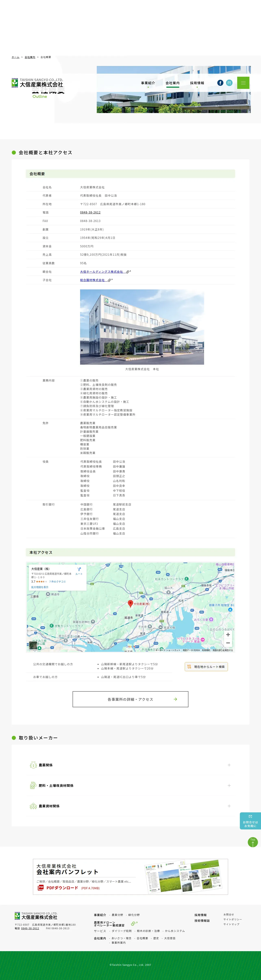The image size is (261, 980).
Task: Click 現在地からルート検索 button
Action: (206, 666)
